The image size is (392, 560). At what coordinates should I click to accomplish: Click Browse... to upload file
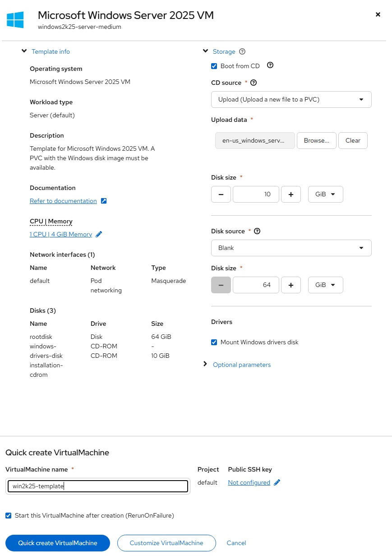coord(317,140)
